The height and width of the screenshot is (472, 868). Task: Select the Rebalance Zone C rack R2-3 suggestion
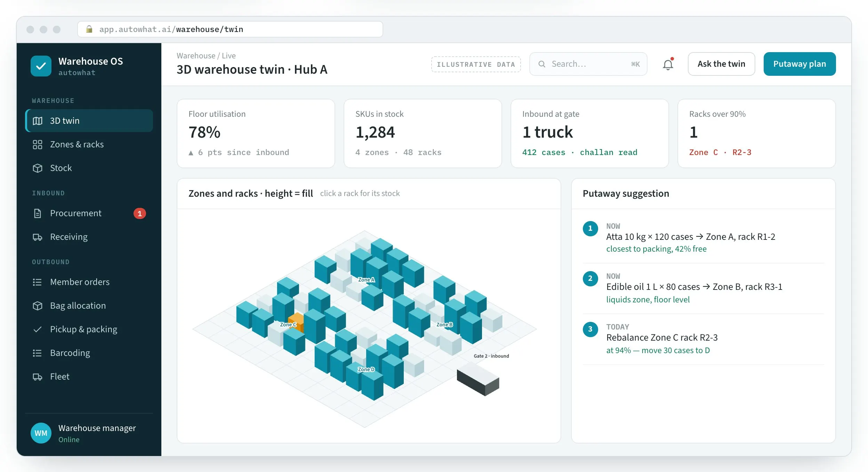pyautogui.click(x=704, y=339)
